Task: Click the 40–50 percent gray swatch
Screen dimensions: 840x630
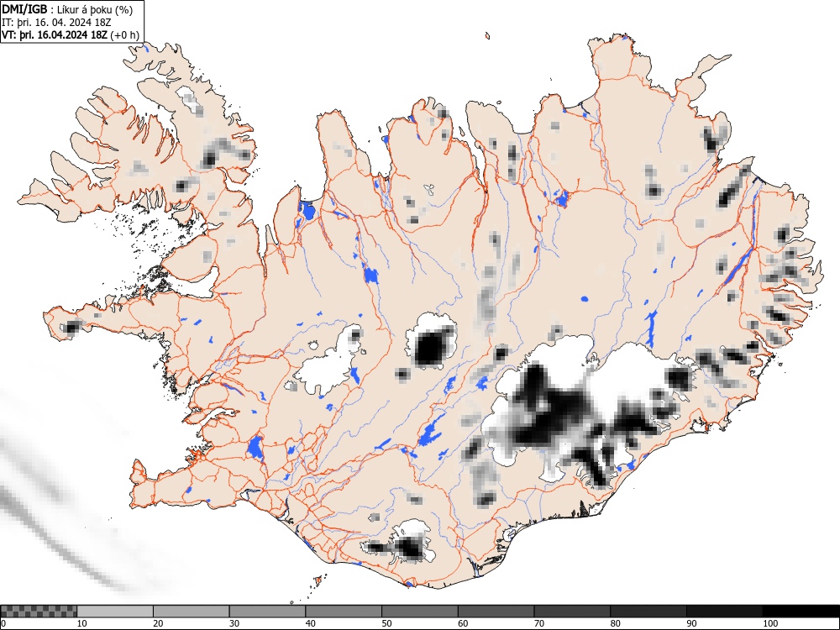Action: click(344, 612)
